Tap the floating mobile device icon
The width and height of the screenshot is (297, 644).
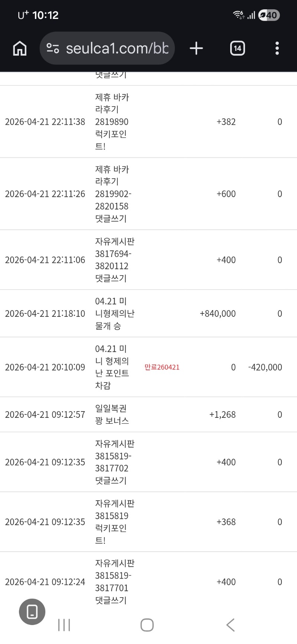(x=32, y=612)
